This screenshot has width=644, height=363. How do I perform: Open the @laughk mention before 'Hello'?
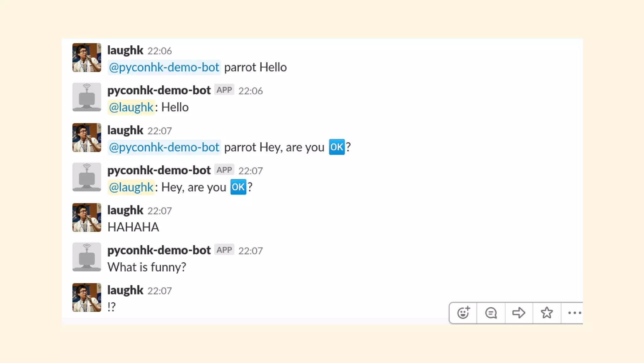[131, 107]
